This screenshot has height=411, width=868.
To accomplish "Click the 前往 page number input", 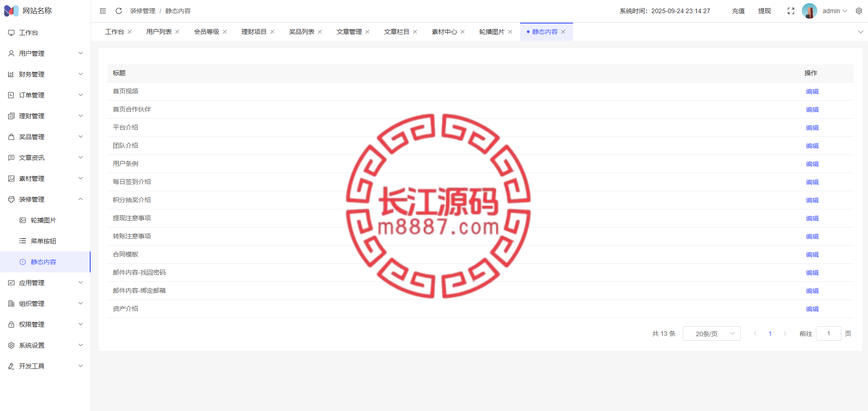I will [x=829, y=334].
